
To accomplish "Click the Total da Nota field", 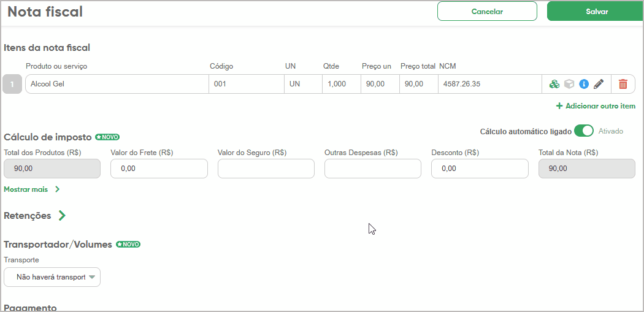I will (x=587, y=169).
